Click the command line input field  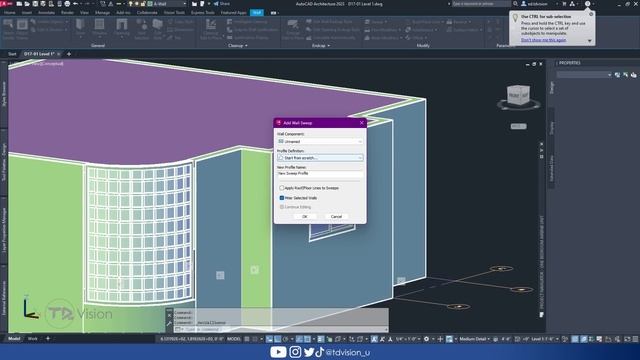tap(282, 329)
